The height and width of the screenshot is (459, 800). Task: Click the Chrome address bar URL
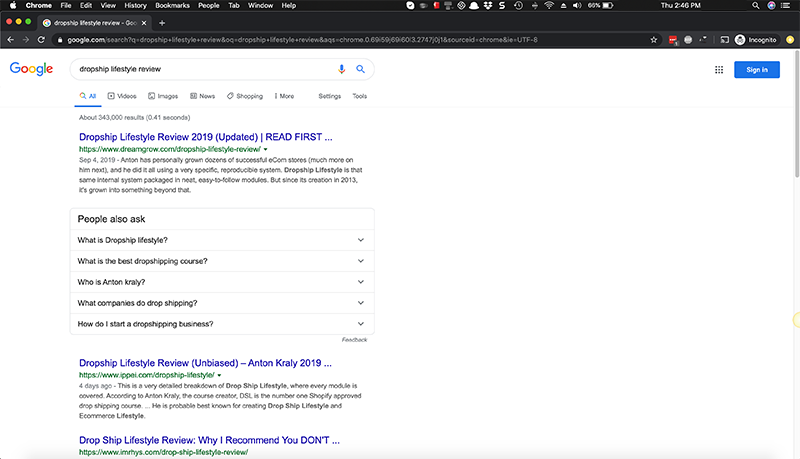point(303,40)
